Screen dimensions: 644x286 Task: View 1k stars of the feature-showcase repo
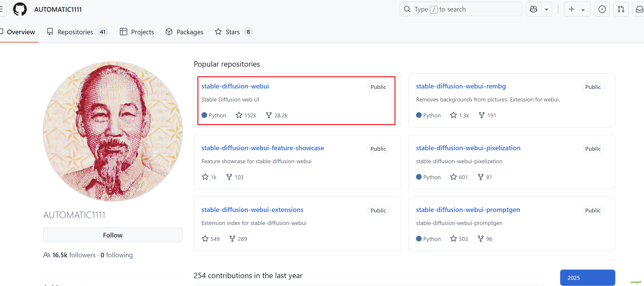209,177
